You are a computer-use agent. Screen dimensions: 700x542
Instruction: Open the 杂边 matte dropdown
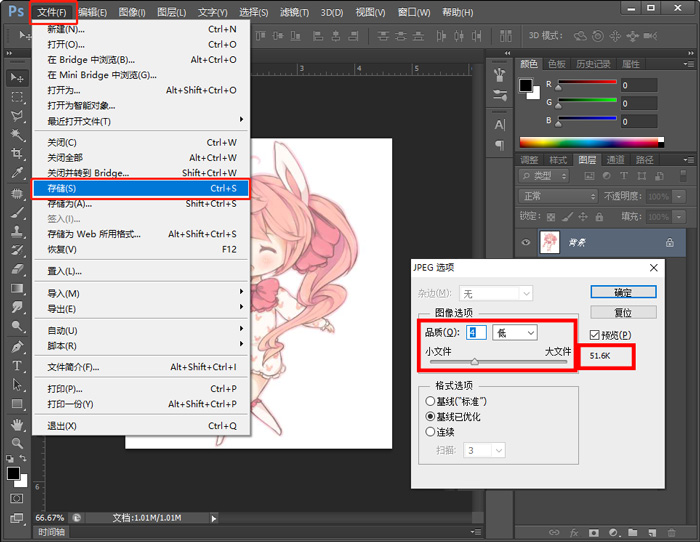tap(496, 293)
